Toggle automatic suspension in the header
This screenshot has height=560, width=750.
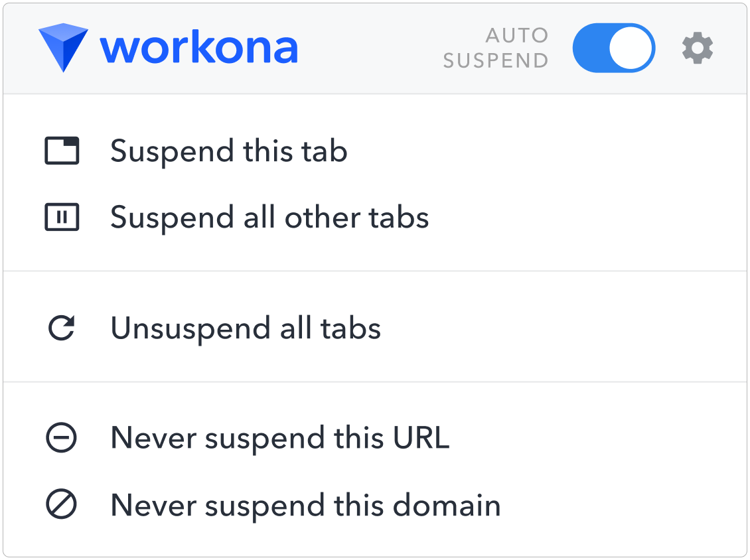click(613, 48)
